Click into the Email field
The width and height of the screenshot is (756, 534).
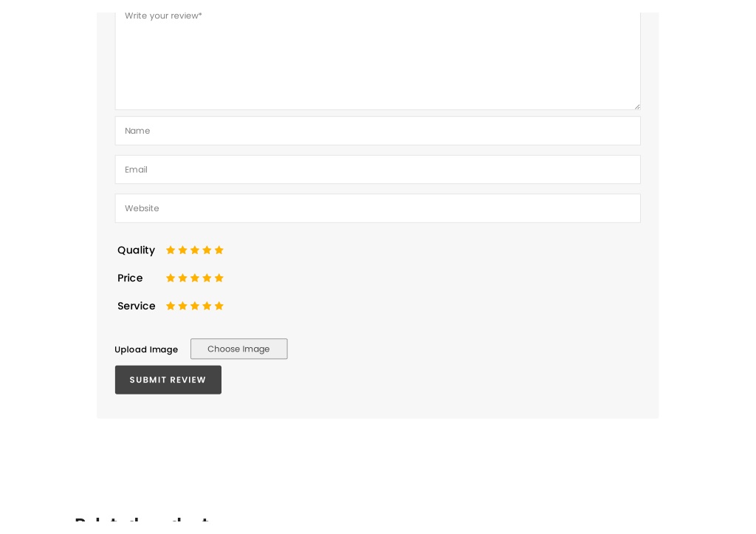[377, 169]
